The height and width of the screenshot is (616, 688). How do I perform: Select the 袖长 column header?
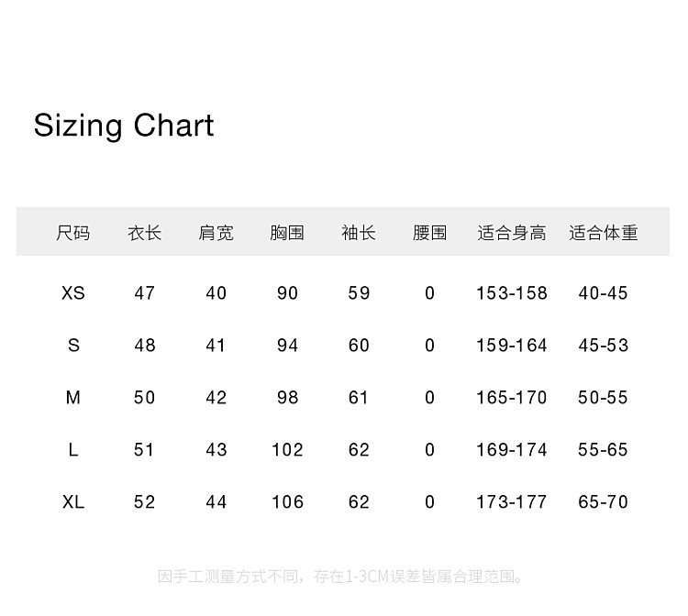(359, 233)
